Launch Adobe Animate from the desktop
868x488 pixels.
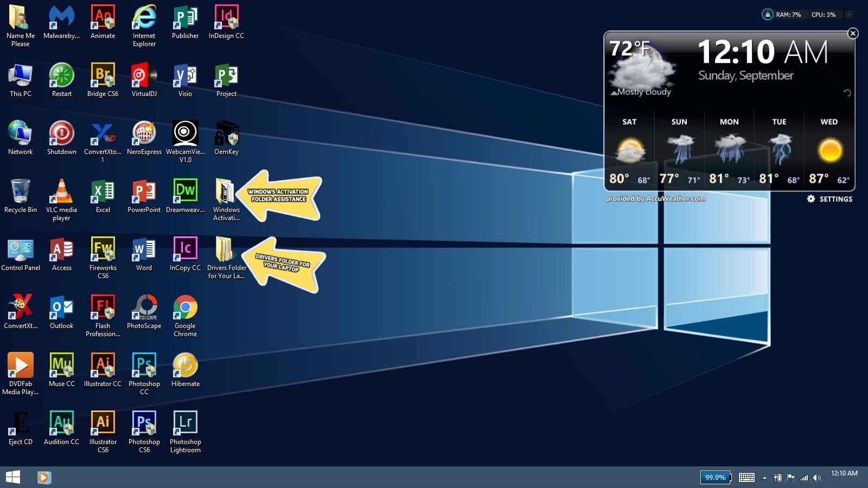click(103, 22)
